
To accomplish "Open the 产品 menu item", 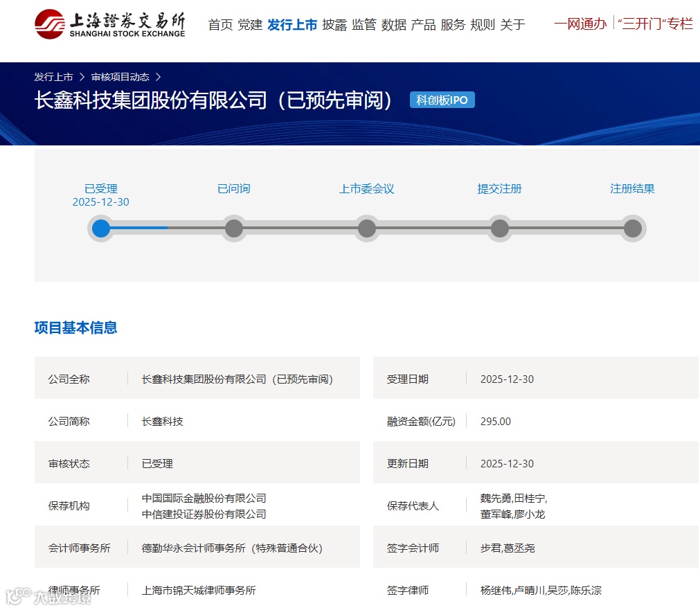I will pyautogui.click(x=423, y=24).
